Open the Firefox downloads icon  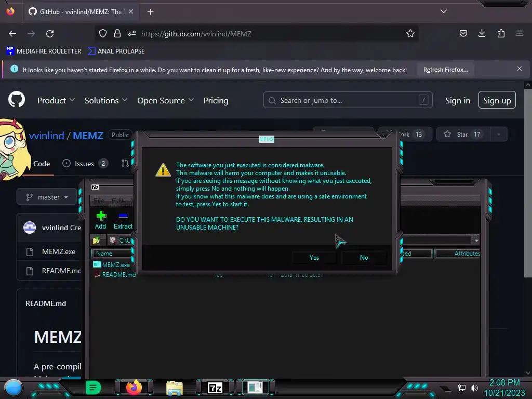482,33
